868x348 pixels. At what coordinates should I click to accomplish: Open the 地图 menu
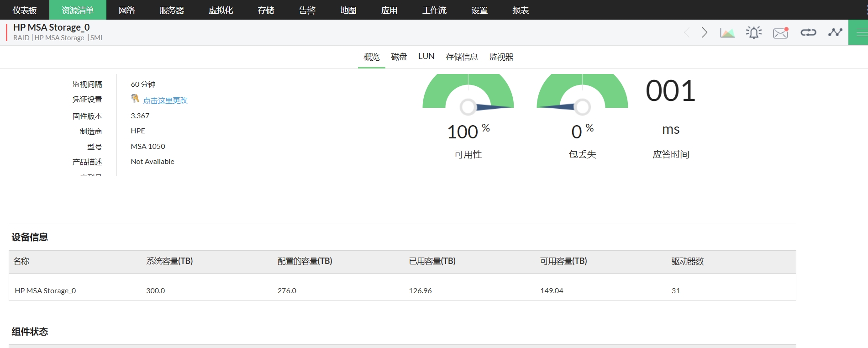(348, 10)
